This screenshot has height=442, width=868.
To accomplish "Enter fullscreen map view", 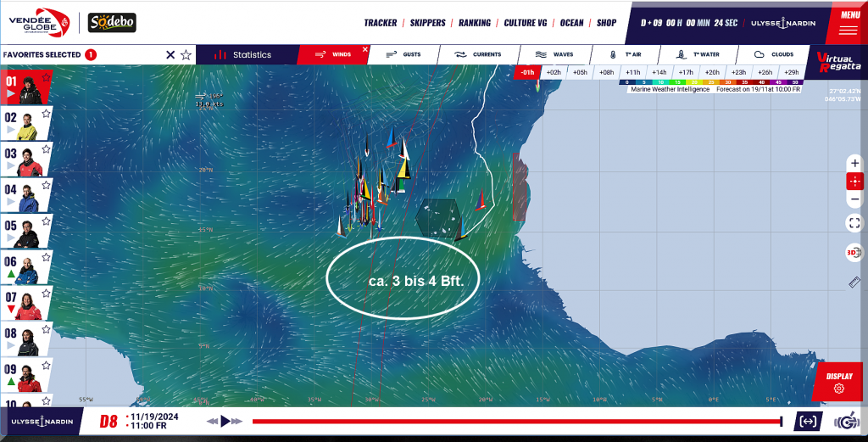I will click(854, 223).
